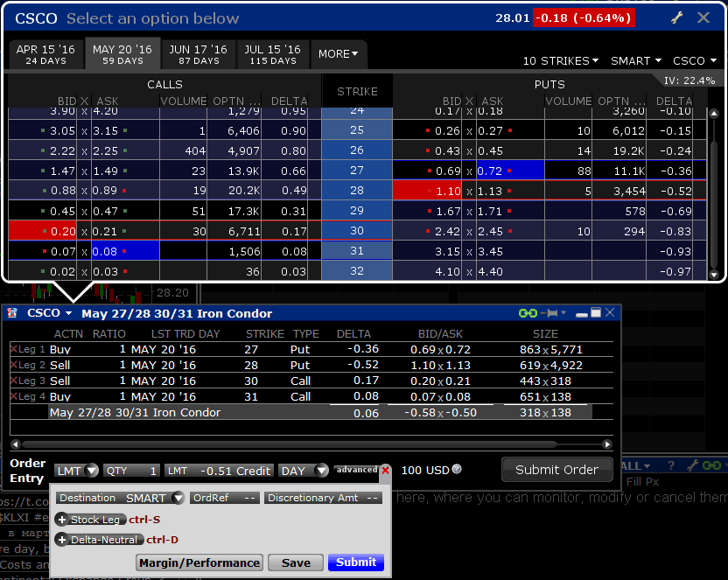728x580 pixels.
Task: Click the Buy action in Leg 1
Action: click(60, 349)
